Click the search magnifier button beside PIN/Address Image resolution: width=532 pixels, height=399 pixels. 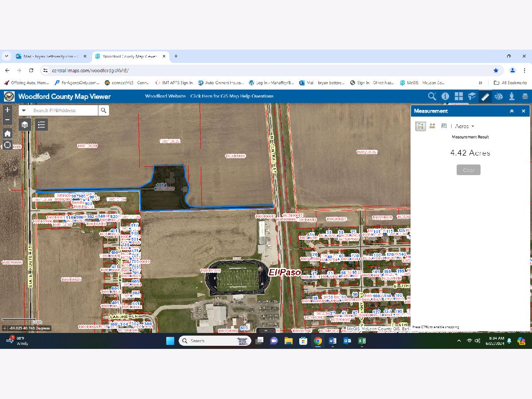(103, 110)
